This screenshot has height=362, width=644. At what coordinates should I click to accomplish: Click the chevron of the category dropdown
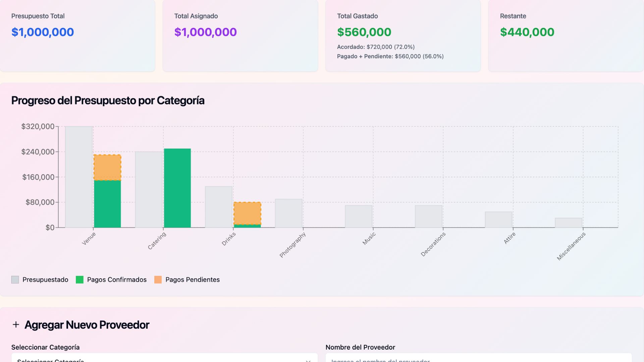[308, 361]
